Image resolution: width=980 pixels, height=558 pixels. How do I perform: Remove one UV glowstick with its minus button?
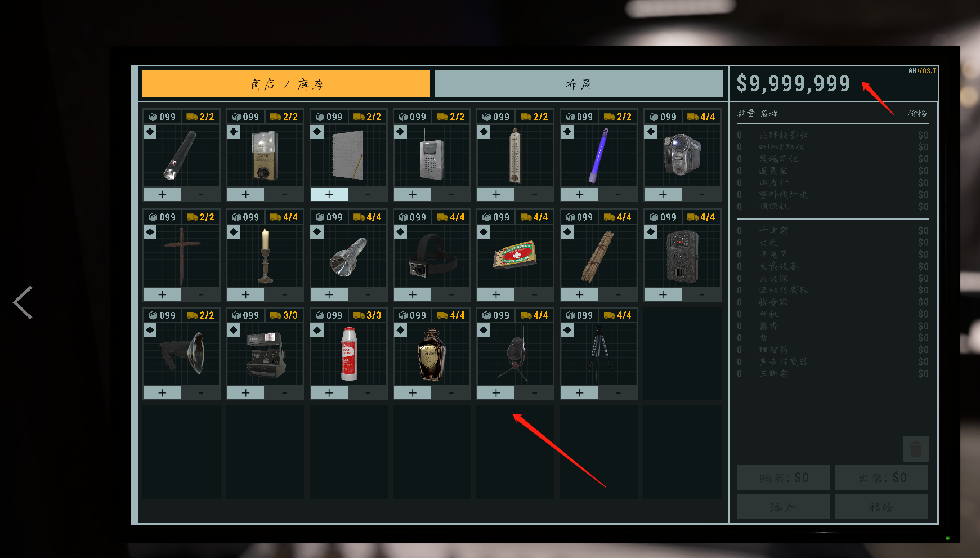pos(618,194)
